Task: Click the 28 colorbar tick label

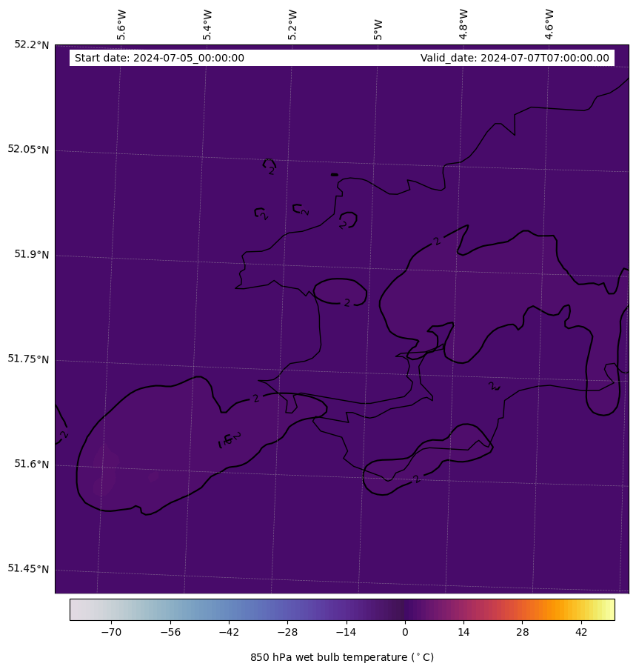Action: (x=523, y=633)
